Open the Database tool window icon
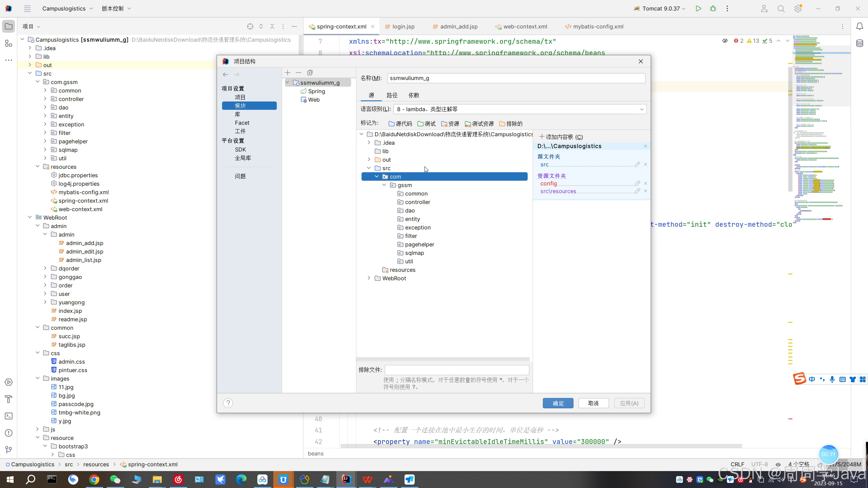Viewport: 868px width, 488px height. (860, 43)
